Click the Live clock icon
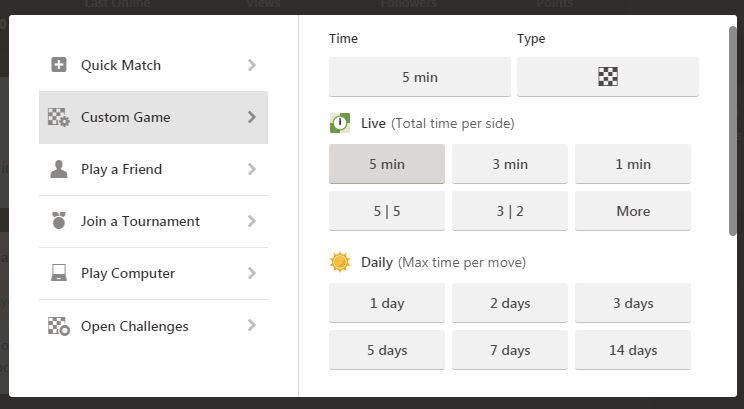 tap(340, 123)
